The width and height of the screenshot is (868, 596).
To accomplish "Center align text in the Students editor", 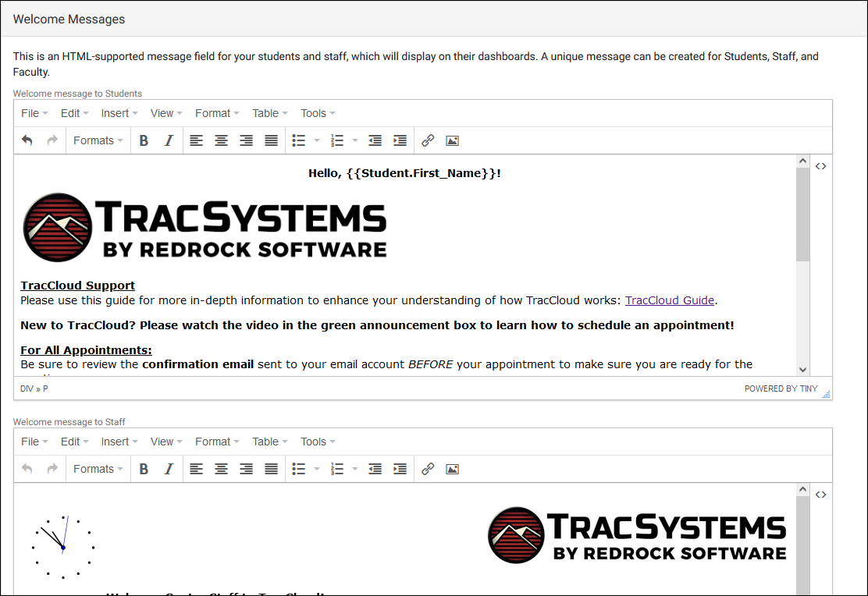I will (x=222, y=140).
